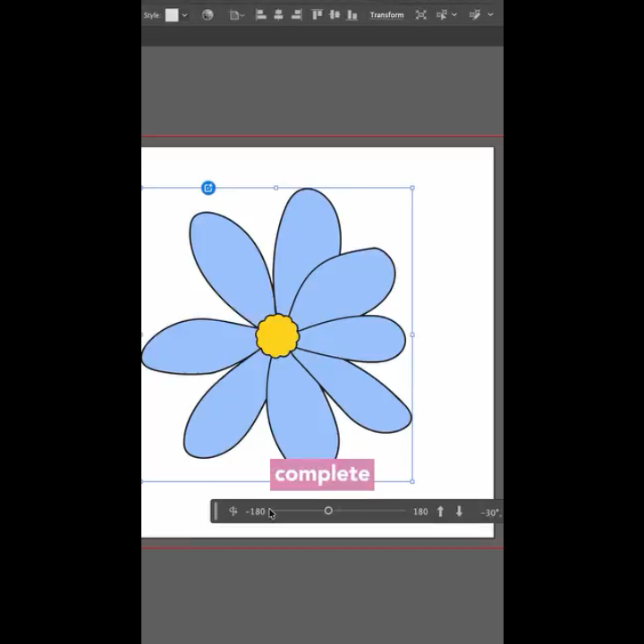The height and width of the screenshot is (644, 644).
Task: Click the up arrow in rotation bar
Action: pos(440,512)
